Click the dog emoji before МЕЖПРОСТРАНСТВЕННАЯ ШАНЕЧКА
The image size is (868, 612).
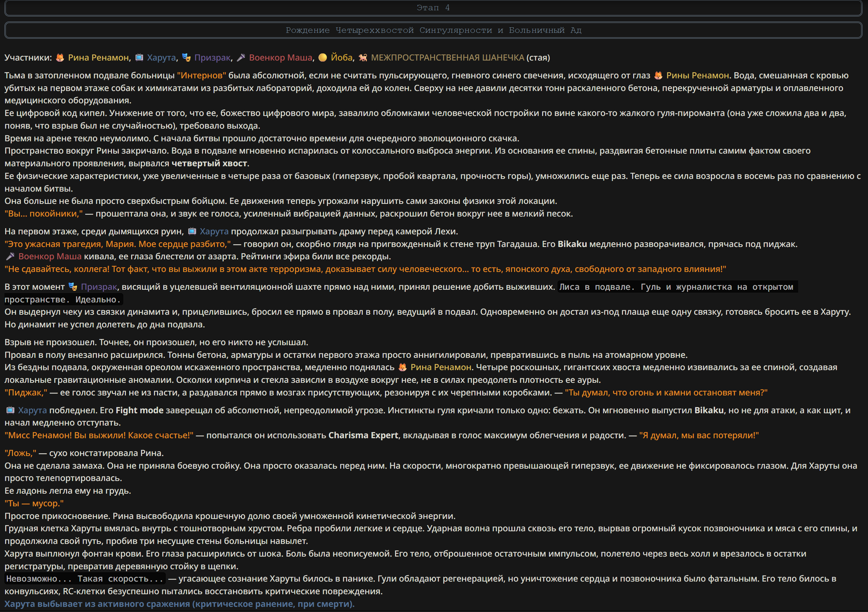point(363,57)
